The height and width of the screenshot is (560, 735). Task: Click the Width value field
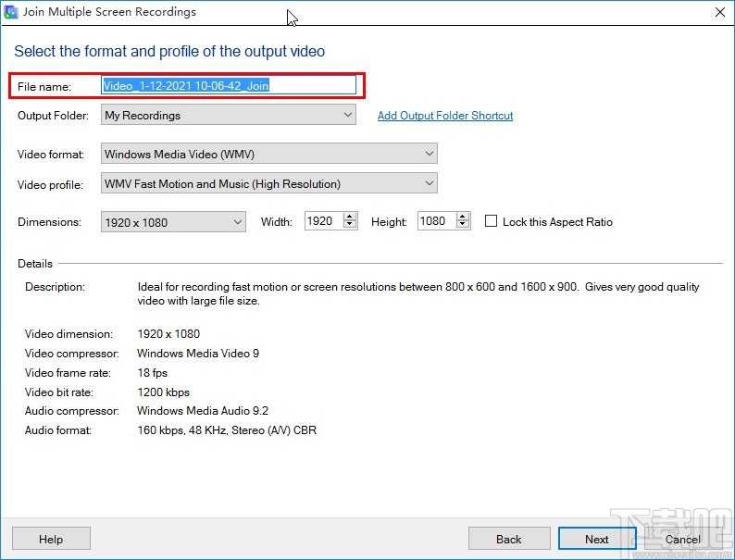click(x=324, y=221)
